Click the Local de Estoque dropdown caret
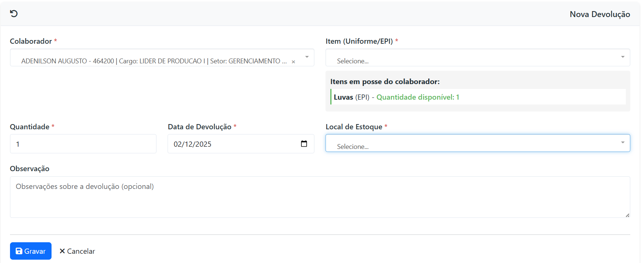This screenshot has height=263, width=644. coord(622,143)
